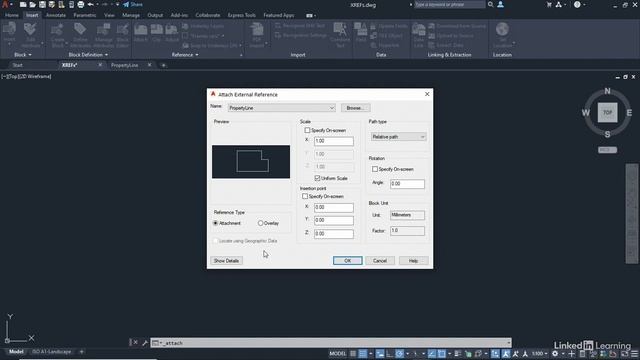Switch to the Manage ribbon tab
Viewport: 640px width, 360px height.
point(131,15)
